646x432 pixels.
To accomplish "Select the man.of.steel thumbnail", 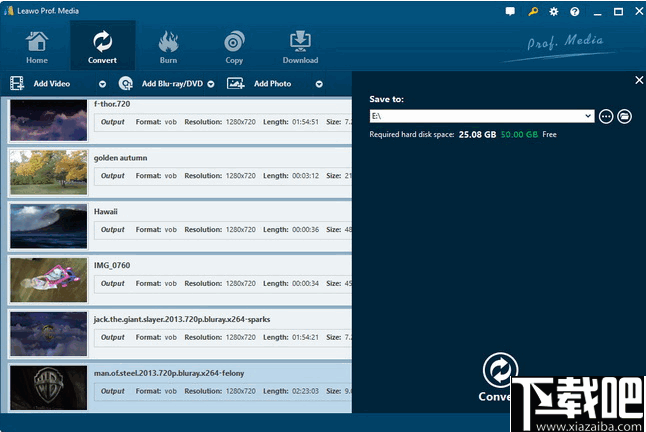I will [49, 388].
